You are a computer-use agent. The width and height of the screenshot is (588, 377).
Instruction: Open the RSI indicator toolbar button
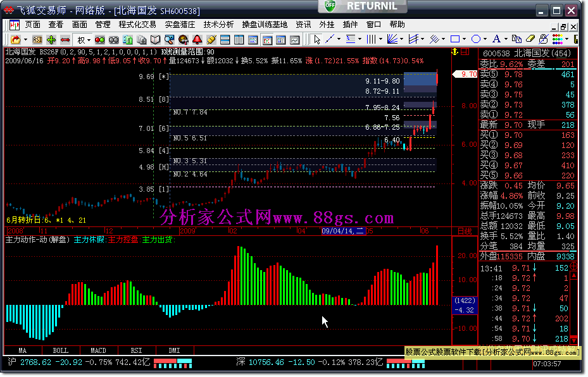(37, 39)
